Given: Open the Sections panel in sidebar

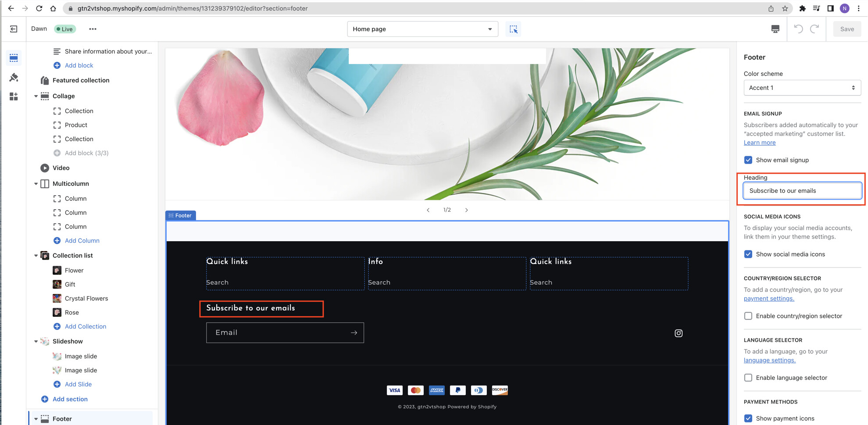Looking at the screenshot, I should (14, 58).
